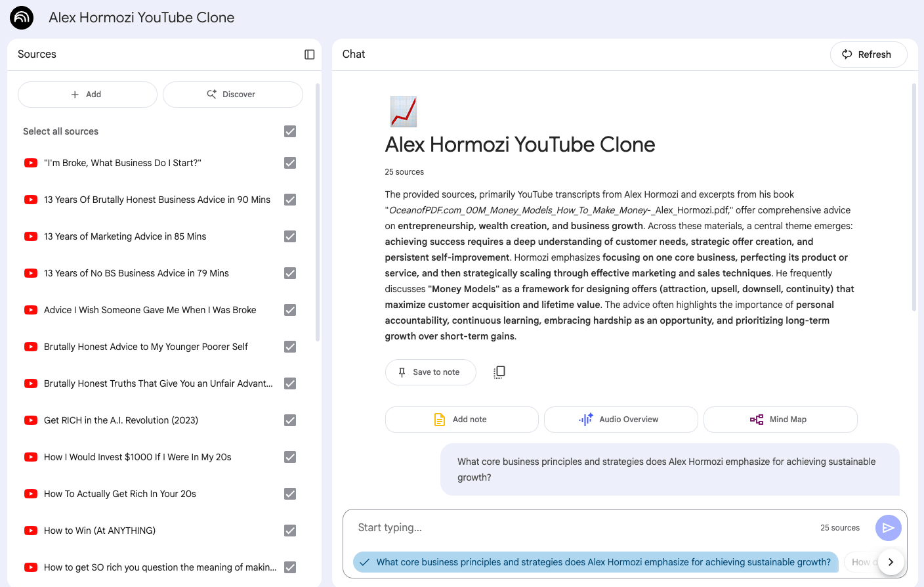Refresh the chat
The height and width of the screenshot is (587, 924).
pos(868,54)
